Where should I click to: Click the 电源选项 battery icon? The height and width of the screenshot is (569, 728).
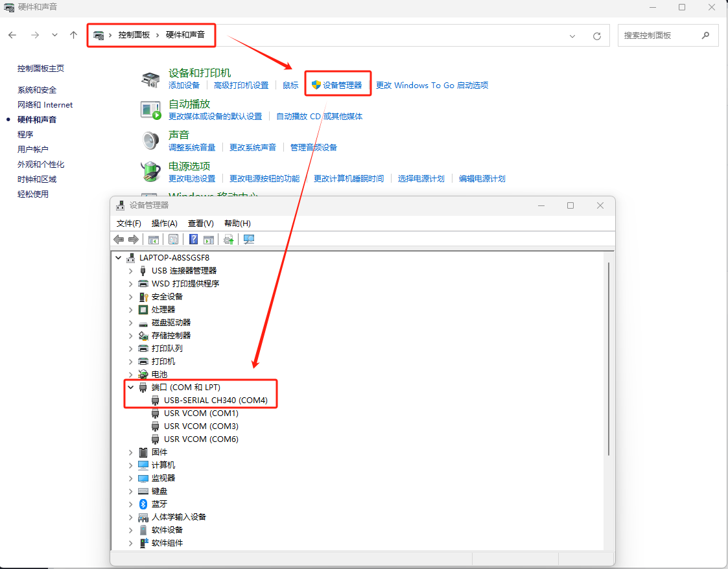[150, 172]
